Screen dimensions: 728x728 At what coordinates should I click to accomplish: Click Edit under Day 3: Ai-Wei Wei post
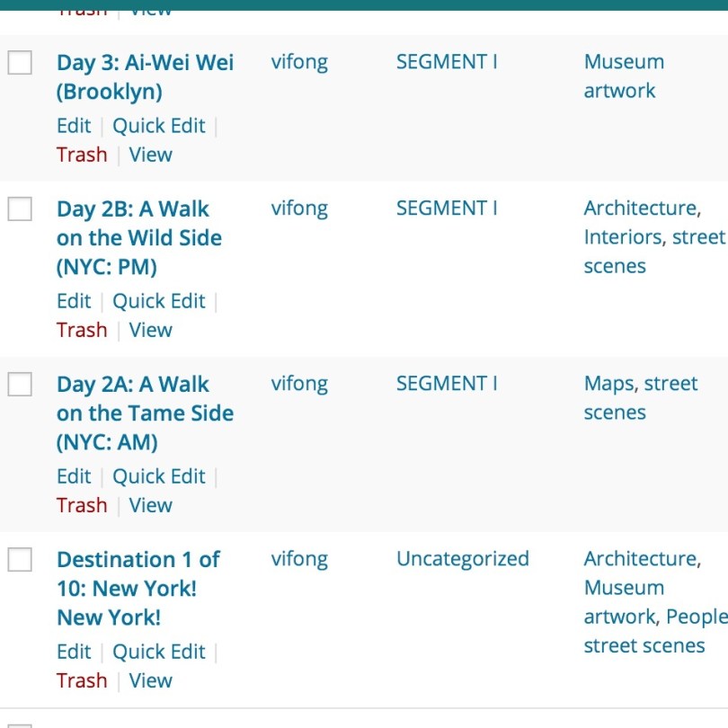pyautogui.click(x=74, y=126)
